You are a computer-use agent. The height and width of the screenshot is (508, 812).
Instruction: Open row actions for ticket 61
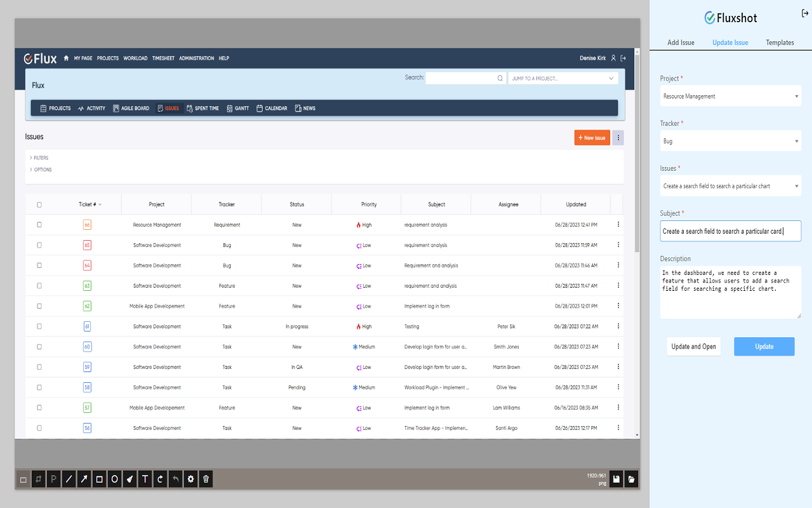(619, 326)
